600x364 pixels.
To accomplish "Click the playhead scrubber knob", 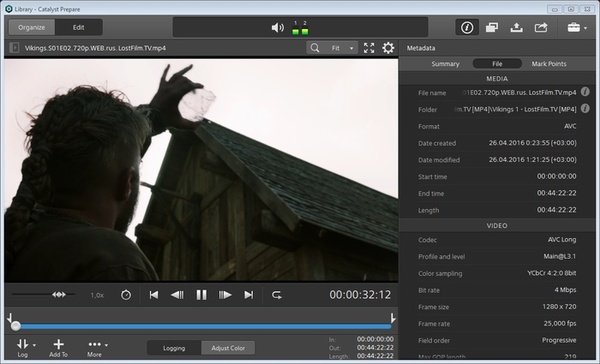I will pos(16,326).
